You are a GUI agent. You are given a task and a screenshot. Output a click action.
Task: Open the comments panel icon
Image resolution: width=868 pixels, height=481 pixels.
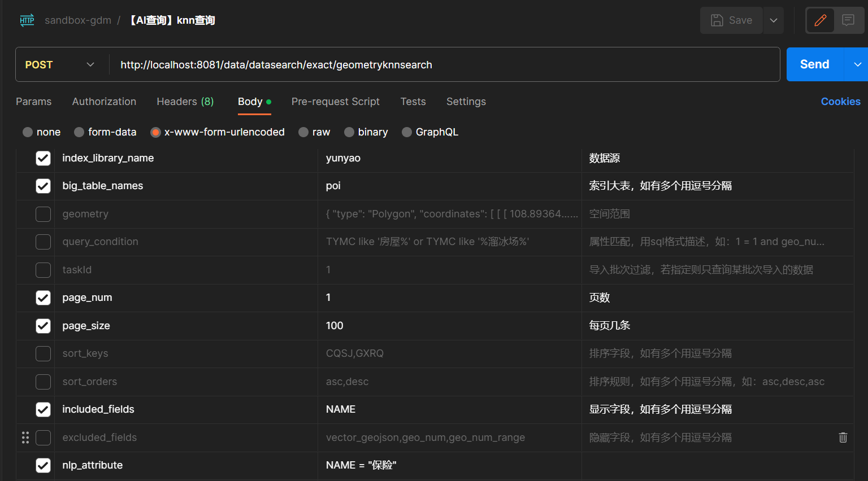(848, 20)
